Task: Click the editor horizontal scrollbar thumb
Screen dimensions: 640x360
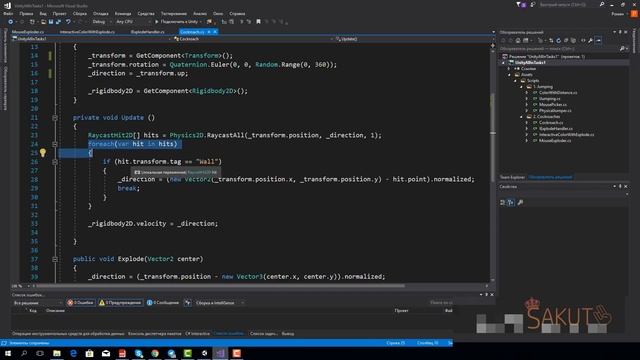Action: 221,286
